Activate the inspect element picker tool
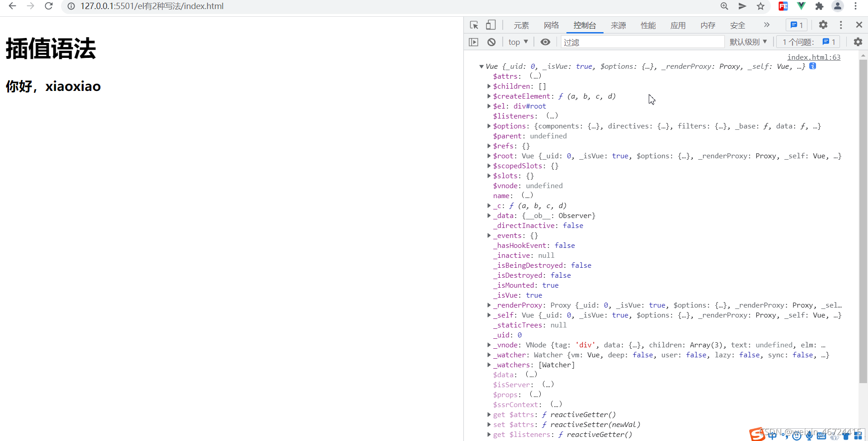This screenshot has height=441, width=868. point(474,25)
